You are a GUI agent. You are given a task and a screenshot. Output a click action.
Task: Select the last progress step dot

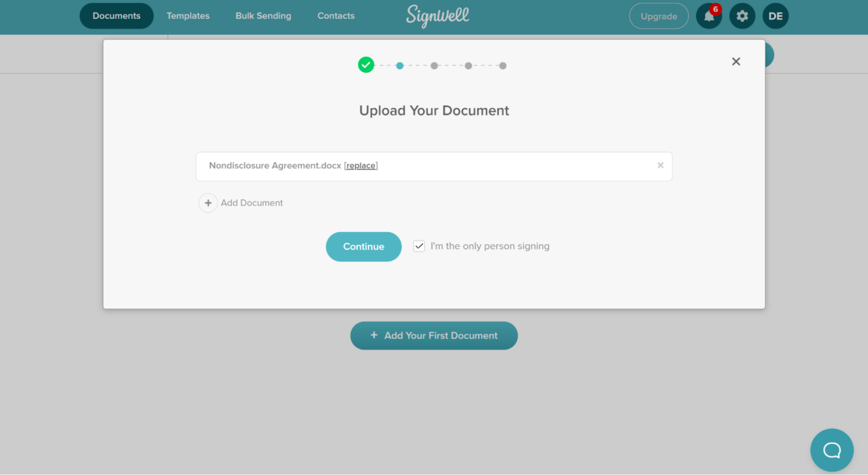pyautogui.click(x=502, y=66)
